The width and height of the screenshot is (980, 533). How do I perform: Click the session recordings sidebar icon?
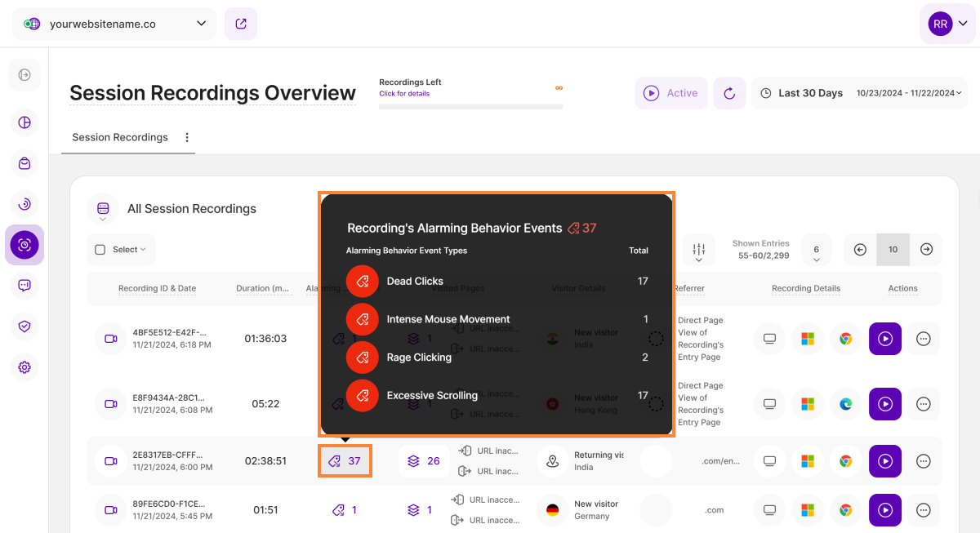pos(24,245)
